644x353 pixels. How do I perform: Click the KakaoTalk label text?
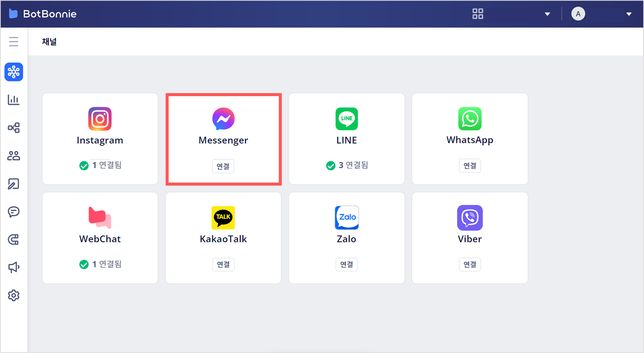coord(223,239)
